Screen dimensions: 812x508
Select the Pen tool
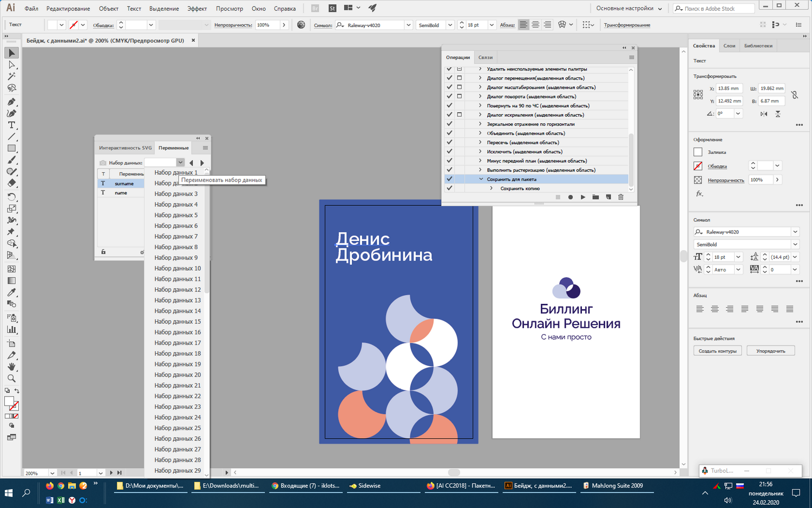11,102
